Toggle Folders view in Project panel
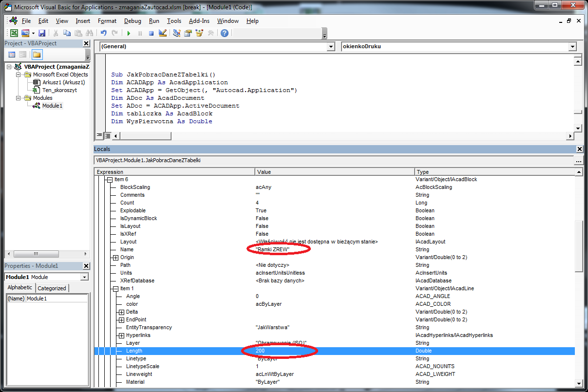 coord(37,55)
